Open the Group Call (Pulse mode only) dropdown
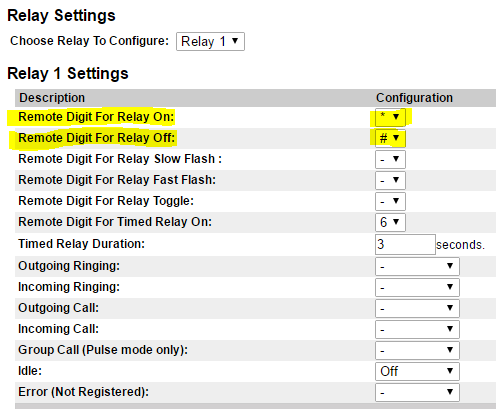This screenshot has width=496, height=409. click(x=417, y=350)
